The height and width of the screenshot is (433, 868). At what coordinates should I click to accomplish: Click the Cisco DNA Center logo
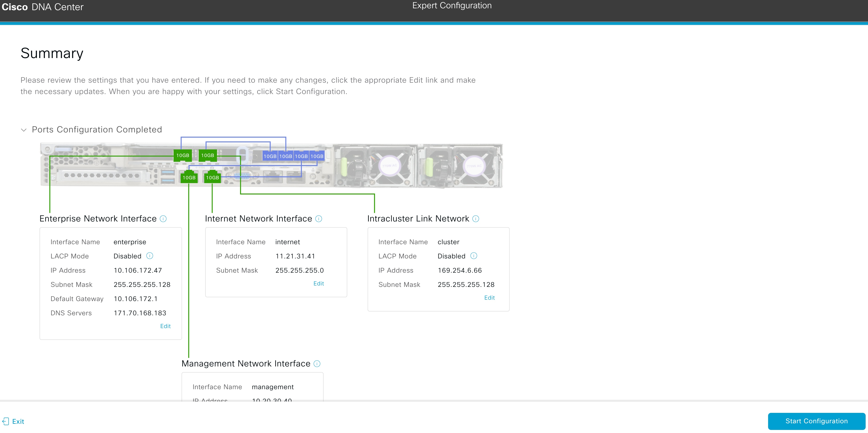(43, 7)
